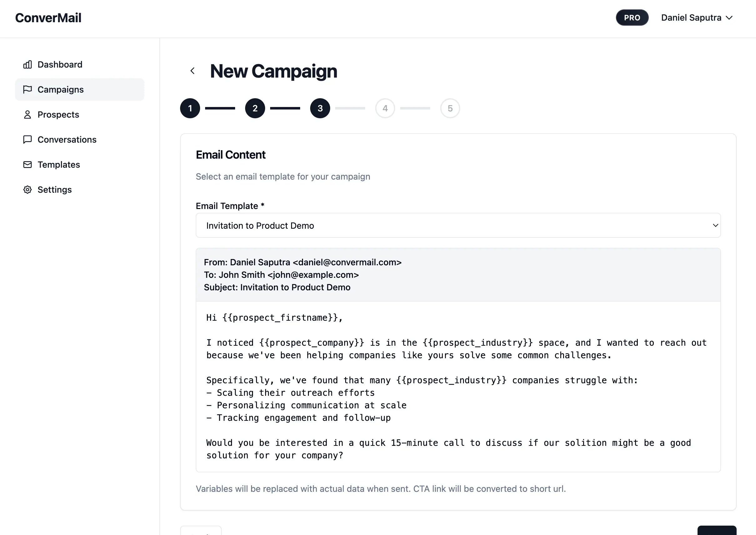The width and height of the screenshot is (756, 535).
Task: Skip ahead to step 4
Action: tap(385, 108)
